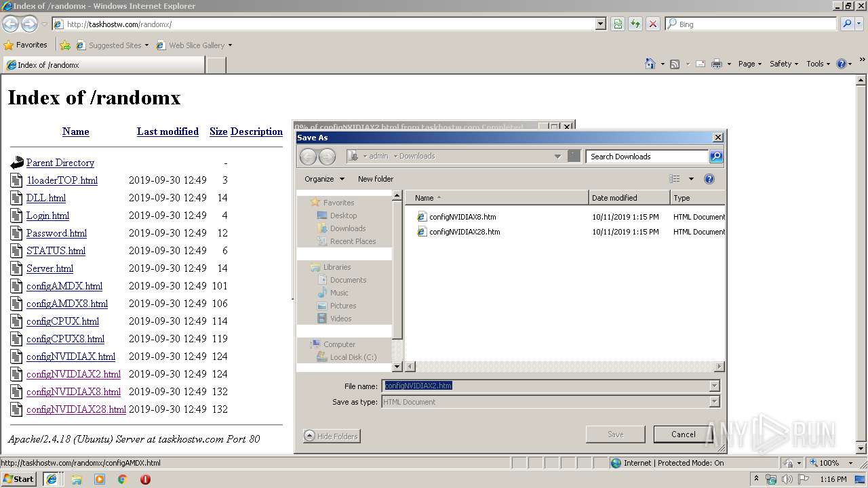Click New folder in Save As toolbar

376,179
